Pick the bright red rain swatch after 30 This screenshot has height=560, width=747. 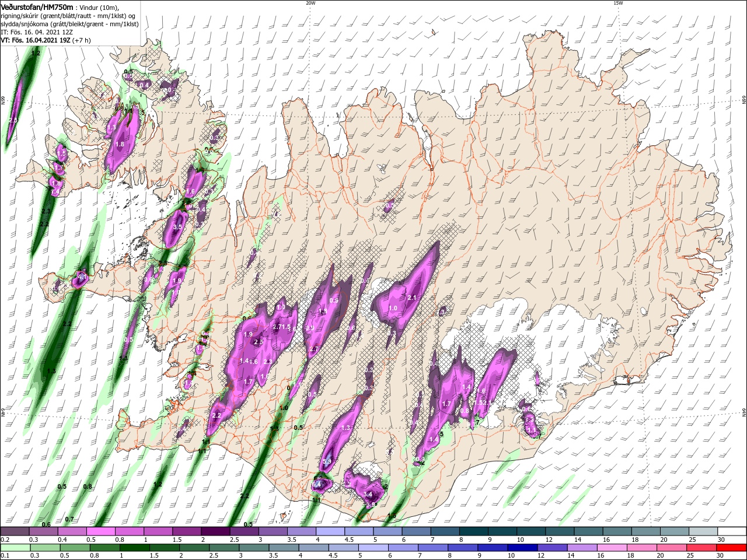(x=731, y=548)
